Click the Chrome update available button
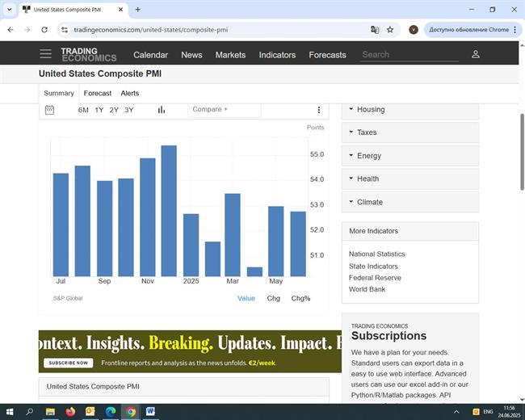Screen dimensions: 525x420 pos(472,30)
